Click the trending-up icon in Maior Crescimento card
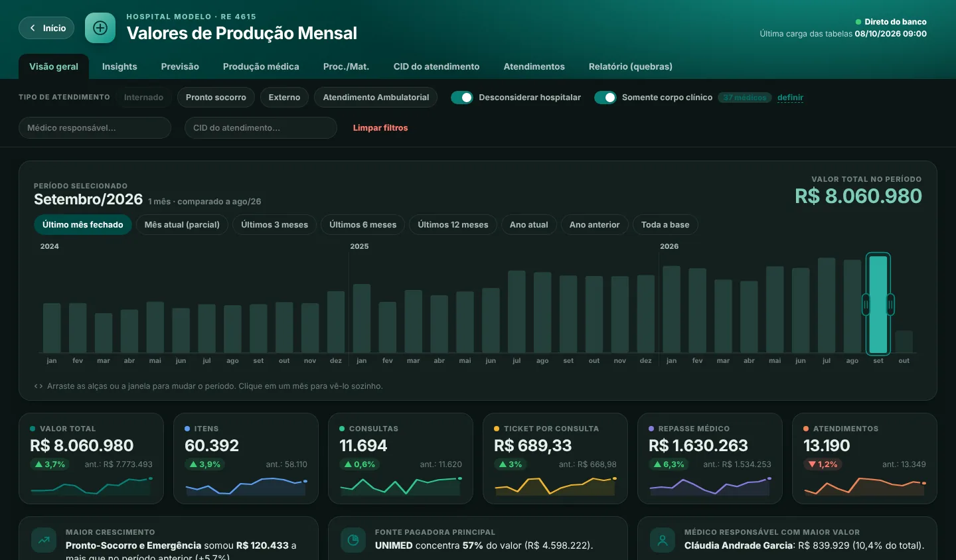This screenshot has height=560, width=956. pos(44,540)
